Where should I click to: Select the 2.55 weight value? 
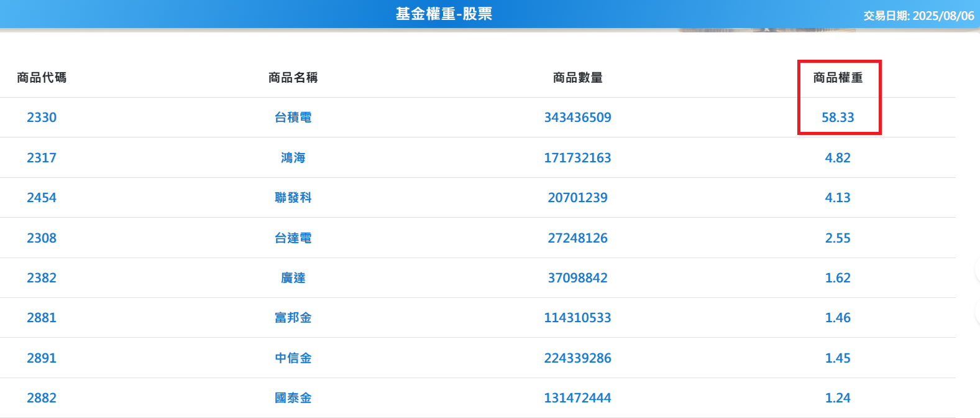click(x=838, y=238)
